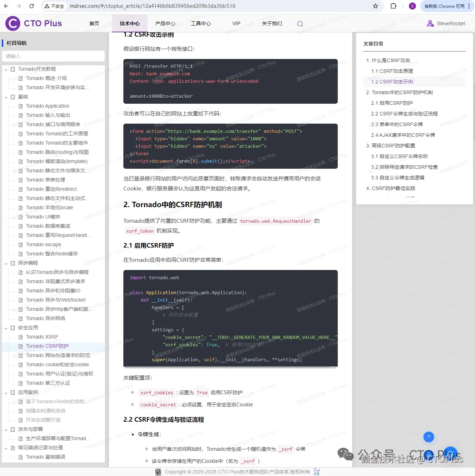475x476 pixels.
Task: Click the document icon beside Tornado escape
Action: (21, 244)
